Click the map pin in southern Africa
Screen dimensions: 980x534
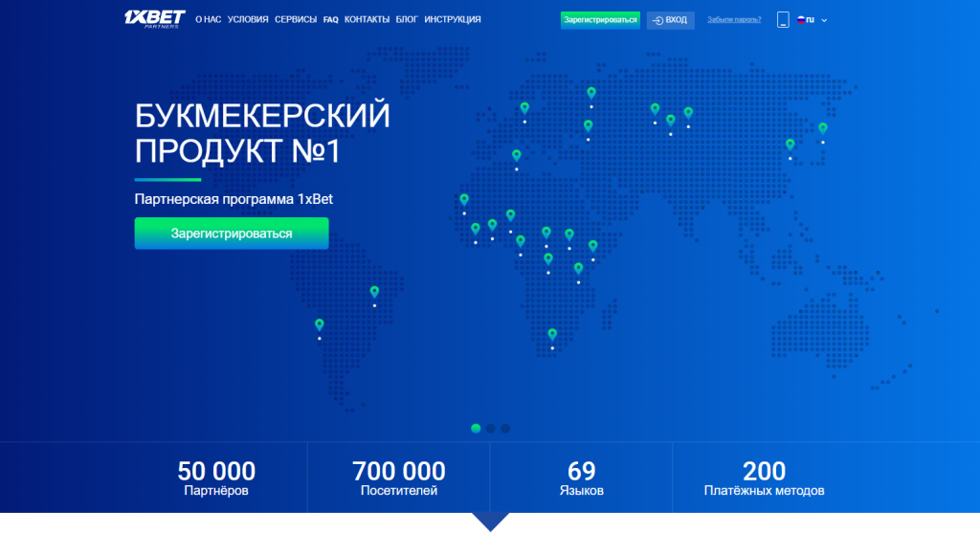pos(552,335)
